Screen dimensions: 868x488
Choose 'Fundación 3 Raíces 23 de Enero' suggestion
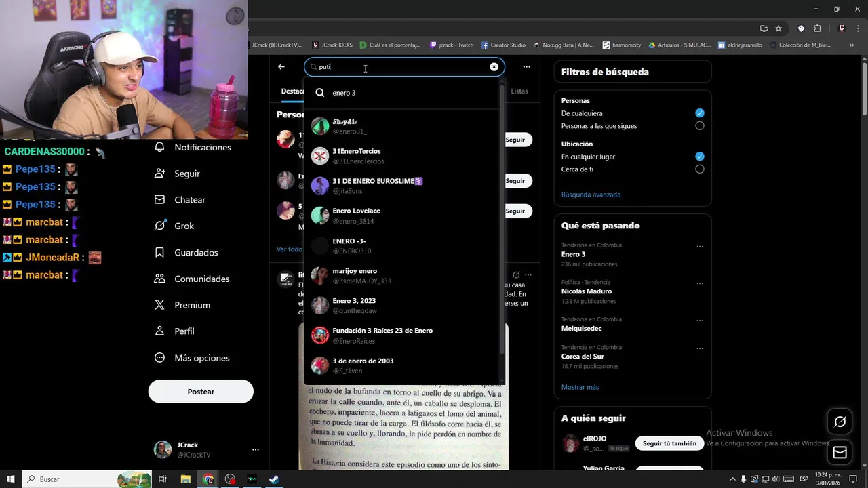point(401,335)
